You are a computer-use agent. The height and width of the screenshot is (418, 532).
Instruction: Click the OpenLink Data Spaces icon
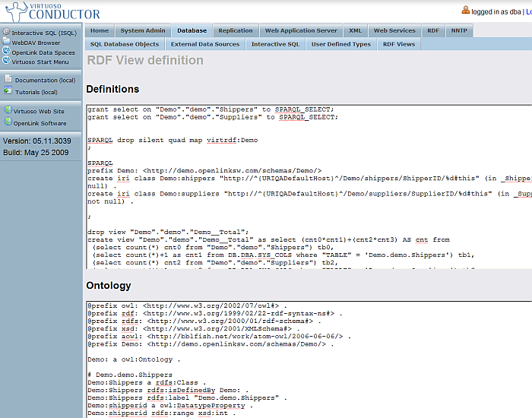pos(6,51)
